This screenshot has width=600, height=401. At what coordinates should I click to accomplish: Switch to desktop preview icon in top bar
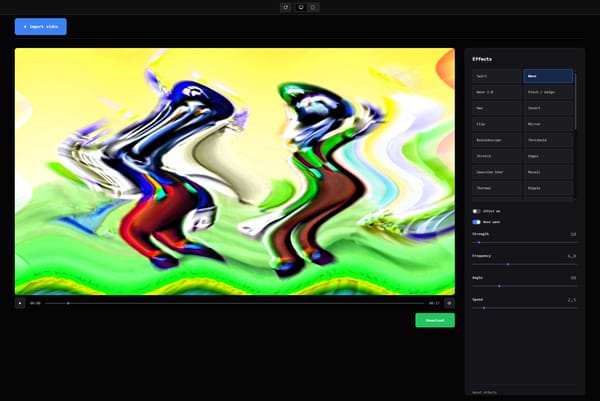pos(301,7)
